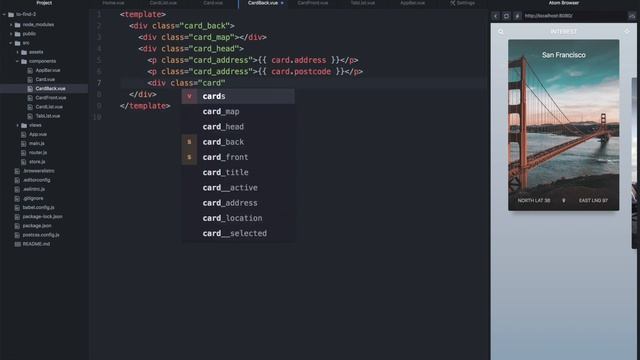Switch to the Card.vue editor tab
The height and width of the screenshot is (360, 640).
(213, 3)
